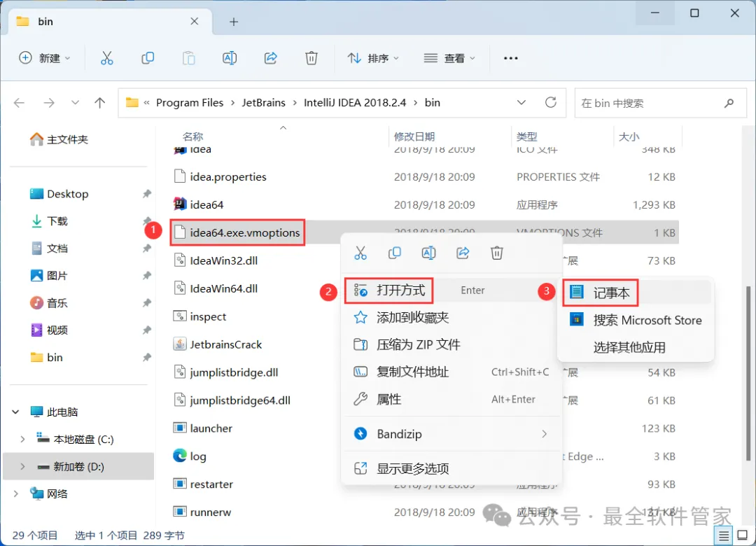Click the Delete icon in the context menu

(497, 253)
